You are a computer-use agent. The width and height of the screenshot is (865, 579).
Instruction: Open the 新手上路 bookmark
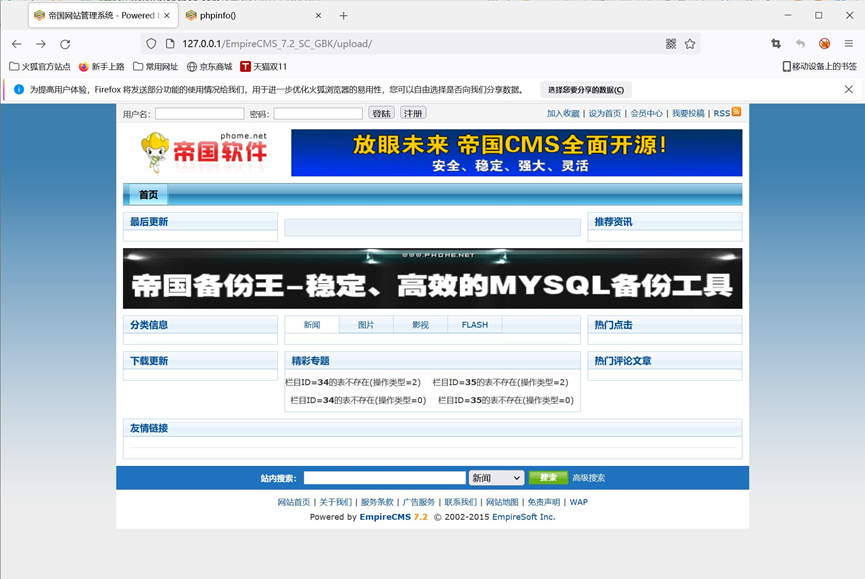(102, 67)
